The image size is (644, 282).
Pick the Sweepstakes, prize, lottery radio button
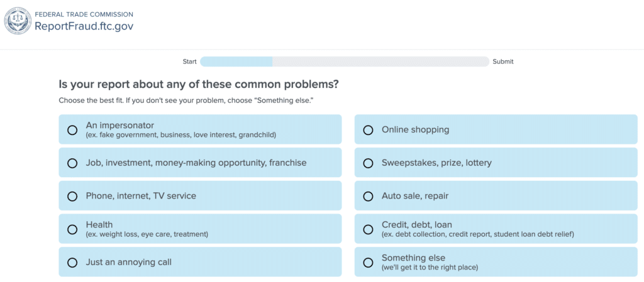click(369, 163)
